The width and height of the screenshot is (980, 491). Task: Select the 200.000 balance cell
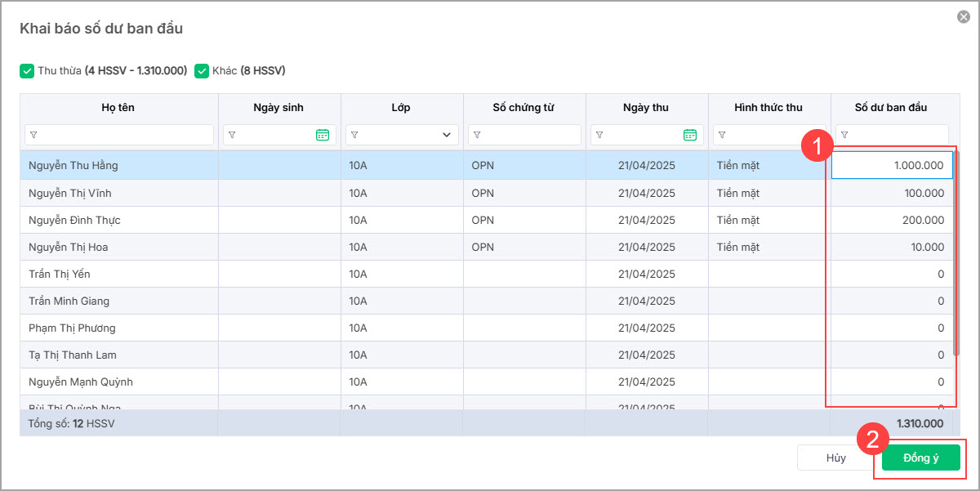click(x=892, y=220)
